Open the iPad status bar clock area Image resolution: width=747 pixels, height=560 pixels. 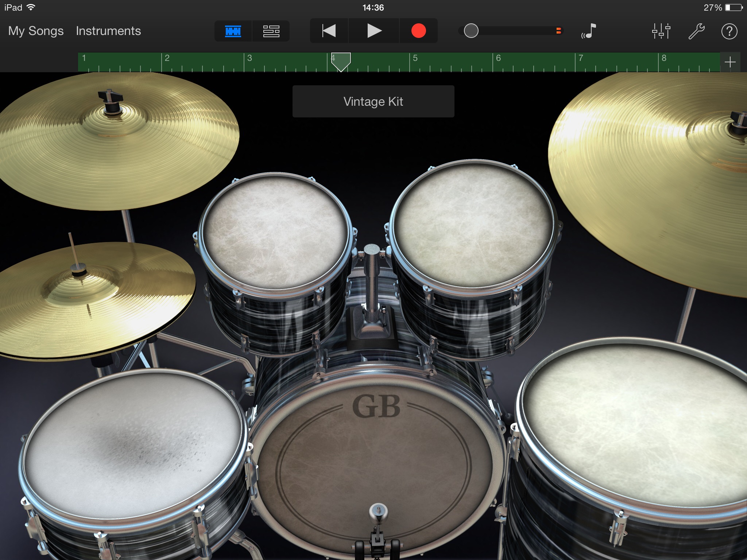373,7
